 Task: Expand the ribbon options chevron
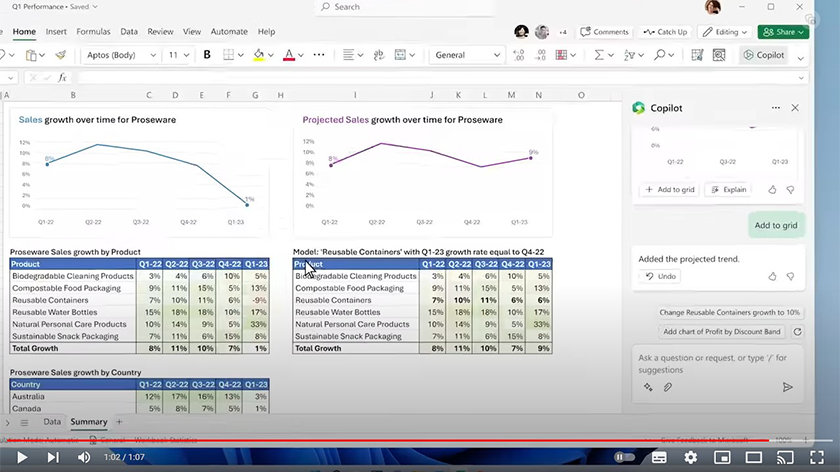801,58
